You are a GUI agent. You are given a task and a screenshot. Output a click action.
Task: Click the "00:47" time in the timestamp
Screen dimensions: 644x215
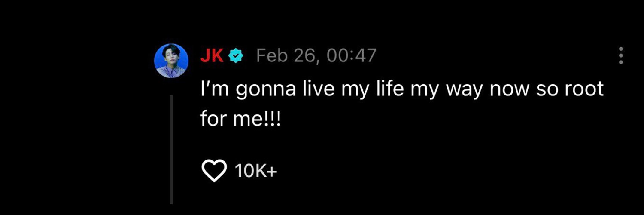click(x=351, y=56)
